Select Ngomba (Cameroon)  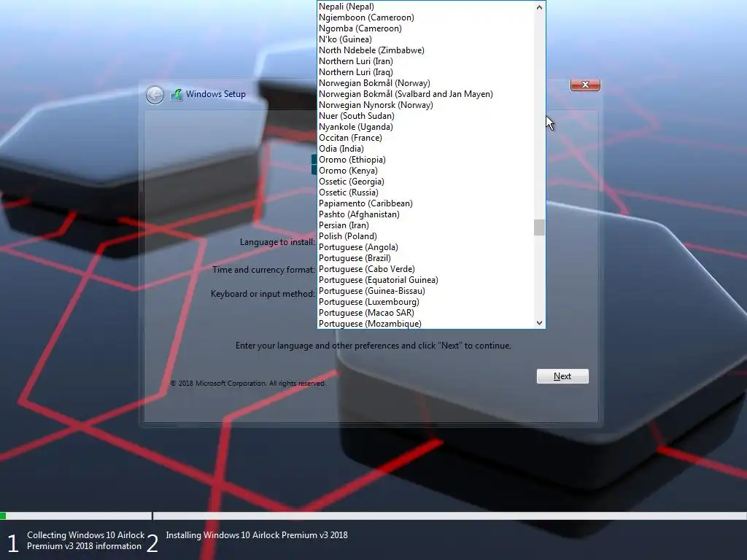[x=426, y=28]
